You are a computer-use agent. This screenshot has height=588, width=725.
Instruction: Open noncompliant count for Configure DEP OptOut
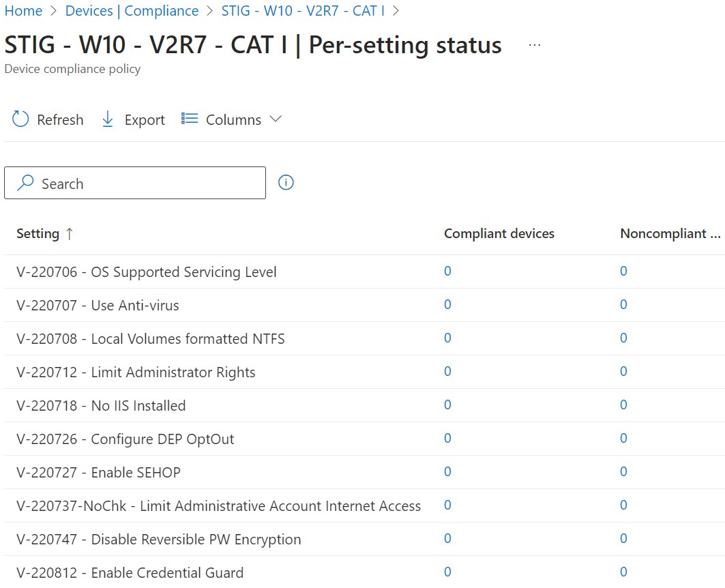[624, 438]
